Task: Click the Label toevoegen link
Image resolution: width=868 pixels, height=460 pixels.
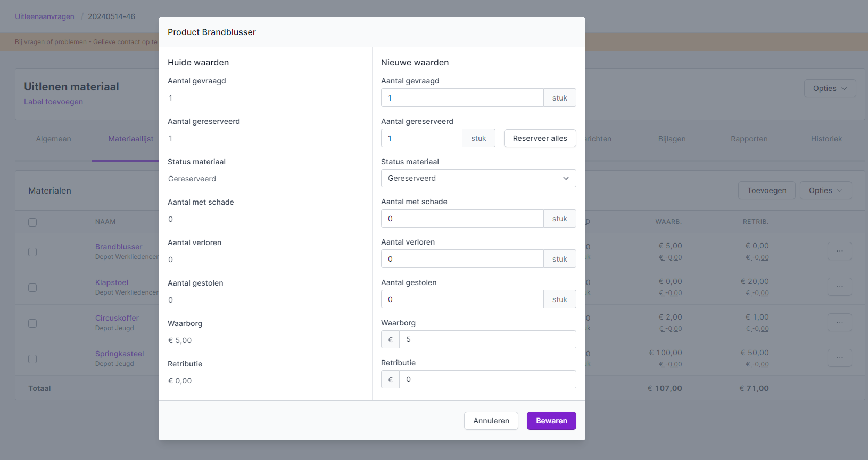Action: tap(53, 102)
